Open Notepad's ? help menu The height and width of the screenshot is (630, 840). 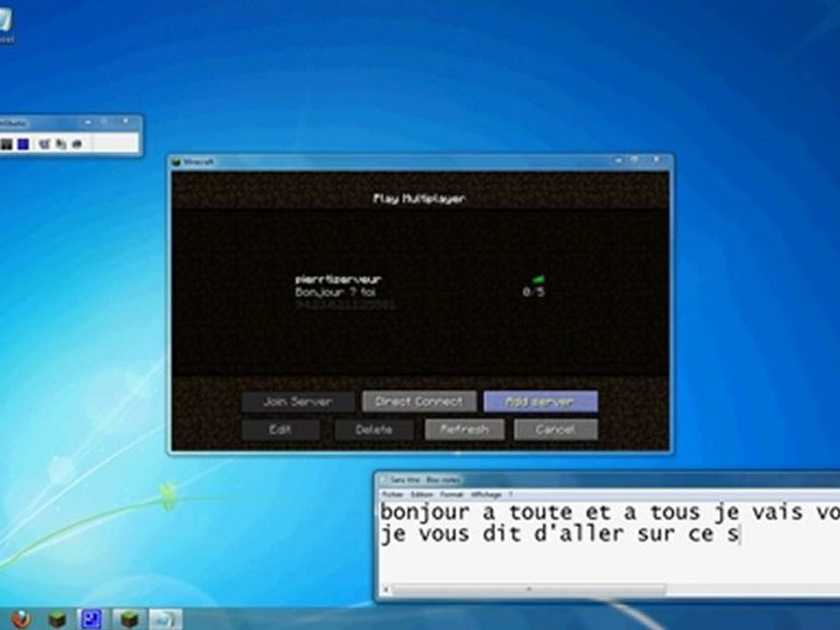pyautogui.click(x=511, y=494)
